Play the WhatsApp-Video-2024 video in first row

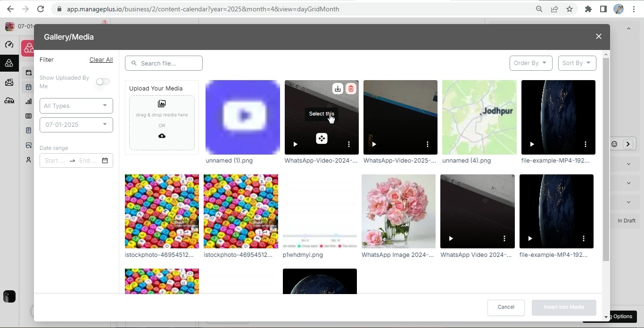pyautogui.click(x=295, y=144)
